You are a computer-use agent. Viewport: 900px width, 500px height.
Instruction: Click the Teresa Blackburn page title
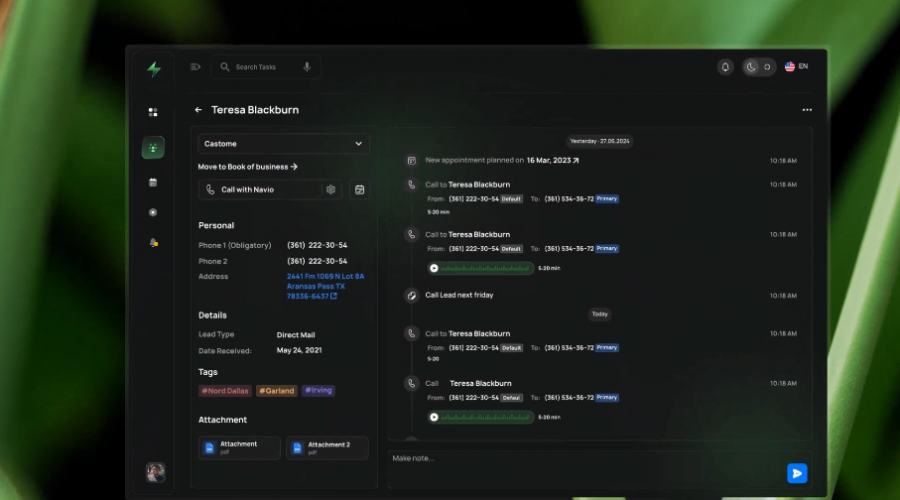[255, 110]
